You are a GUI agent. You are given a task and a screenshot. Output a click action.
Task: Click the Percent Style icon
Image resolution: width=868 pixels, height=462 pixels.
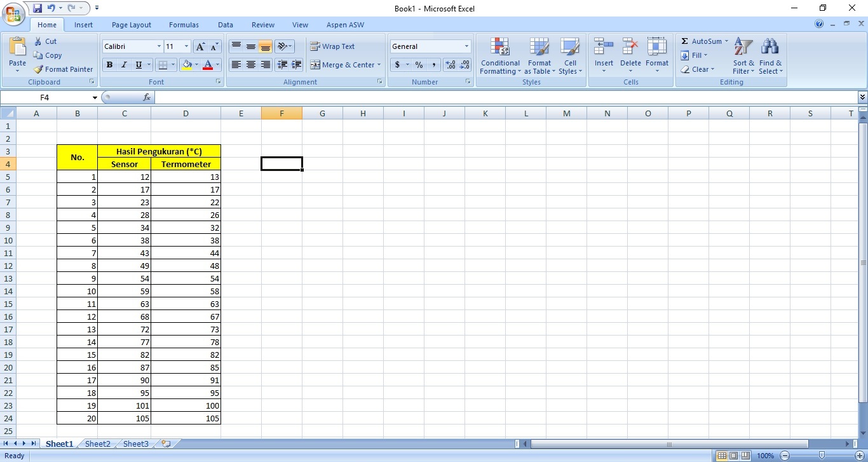(419, 65)
